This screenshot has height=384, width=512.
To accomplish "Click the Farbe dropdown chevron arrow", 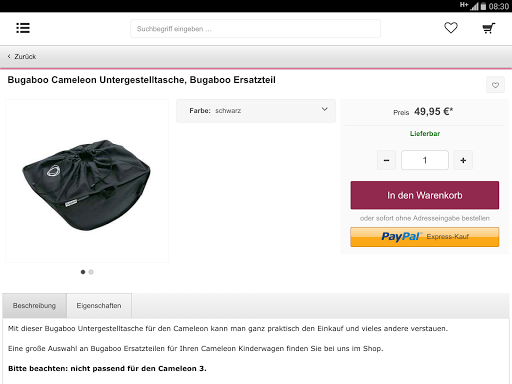I will coord(325,109).
